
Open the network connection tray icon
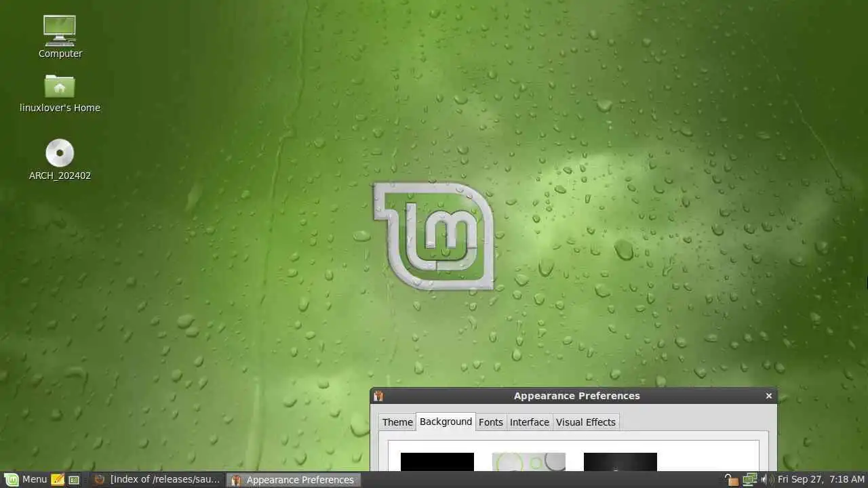[x=749, y=479]
